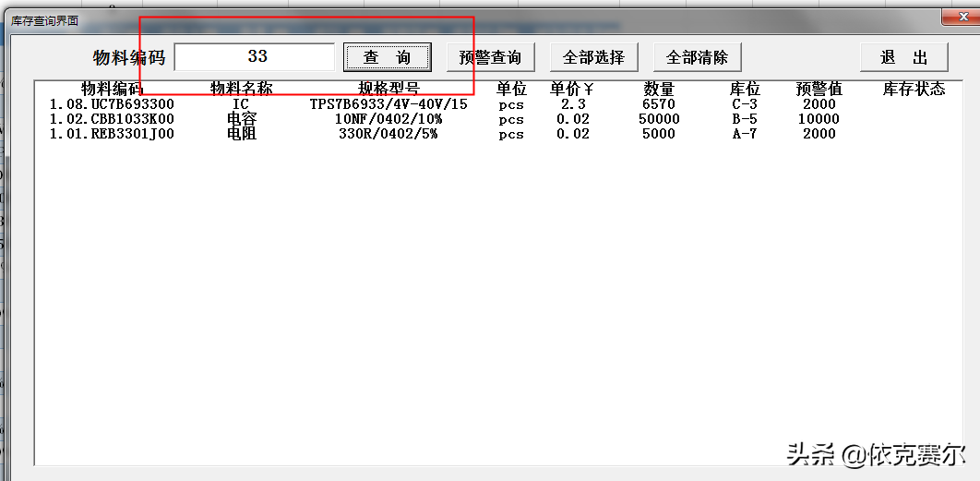
Task: Click unit price 2.3
Action: point(573,104)
